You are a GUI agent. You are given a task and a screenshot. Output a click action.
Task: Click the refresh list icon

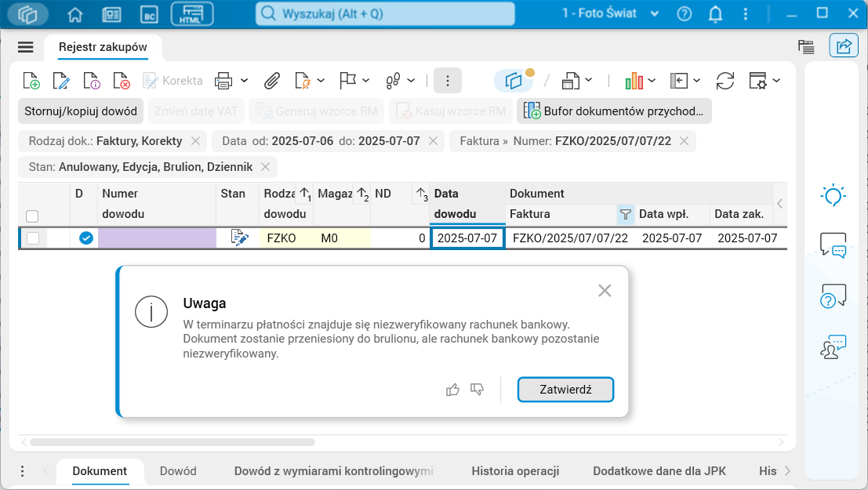click(725, 81)
